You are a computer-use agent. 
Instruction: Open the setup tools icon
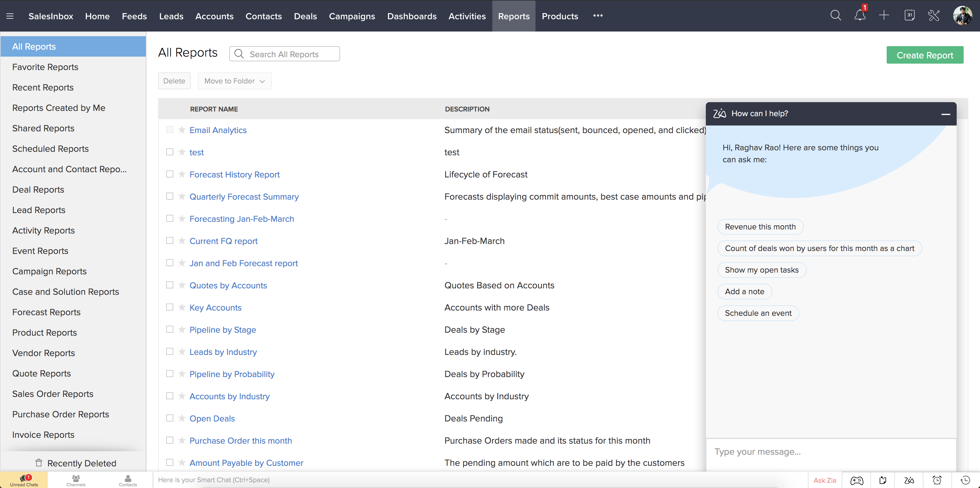tap(934, 15)
